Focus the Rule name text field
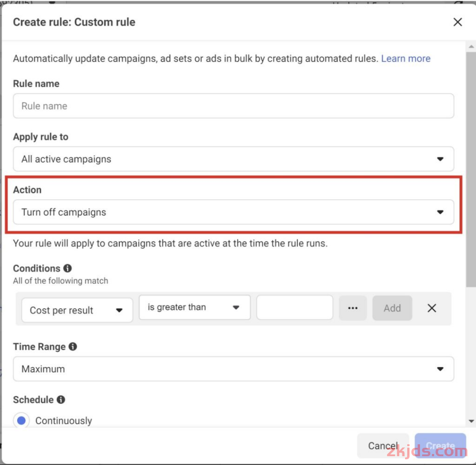The height and width of the screenshot is (465, 476). [233, 106]
